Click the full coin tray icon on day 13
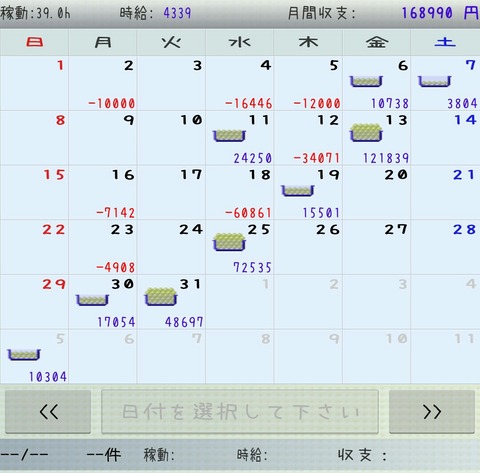The width and height of the screenshot is (480, 473). click(366, 132)
